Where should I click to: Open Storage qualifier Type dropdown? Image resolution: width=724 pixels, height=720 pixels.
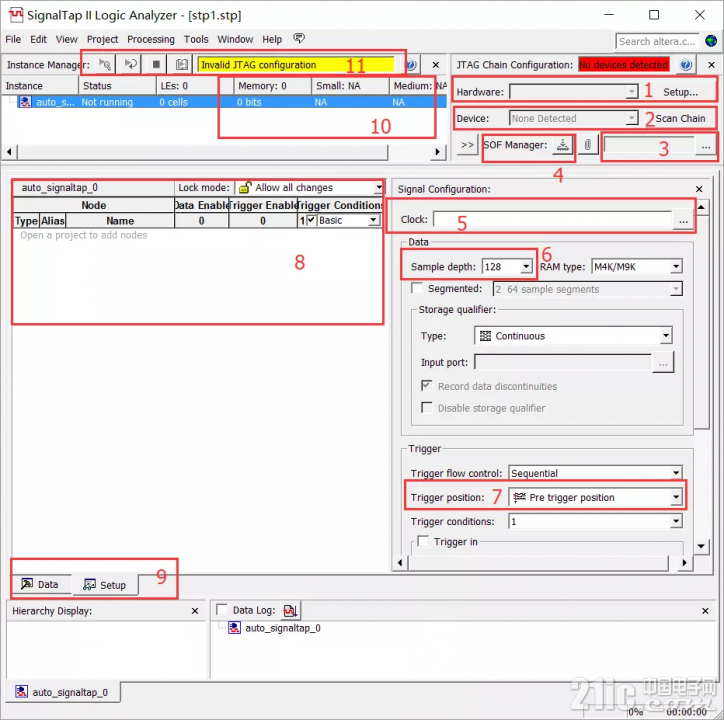click(x=666, y=336)
